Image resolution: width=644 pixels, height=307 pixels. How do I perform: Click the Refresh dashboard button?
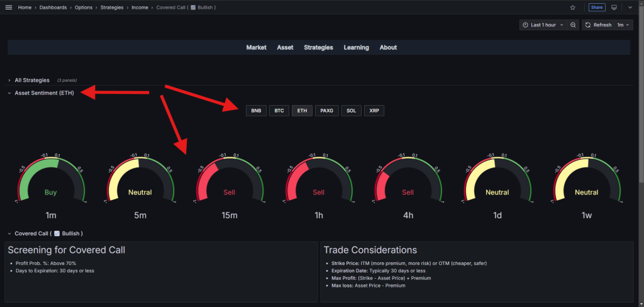tap(598, 25)
